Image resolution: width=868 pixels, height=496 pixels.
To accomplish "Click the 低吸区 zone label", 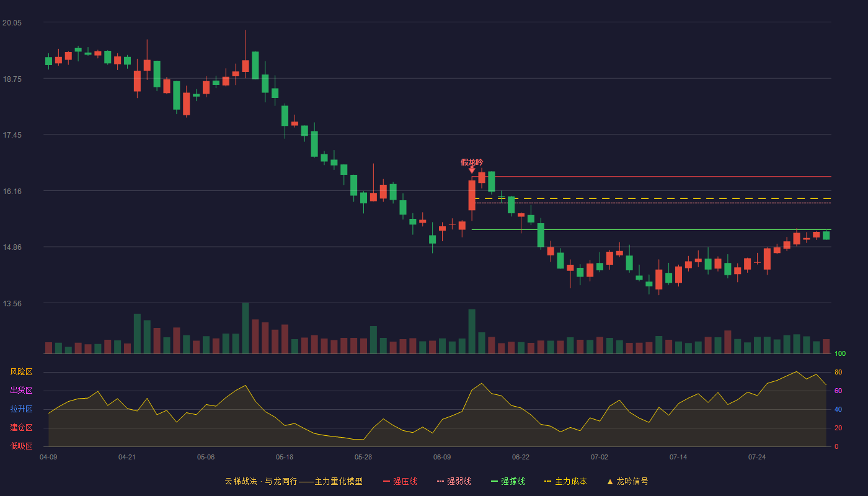I will click(21, 446).
